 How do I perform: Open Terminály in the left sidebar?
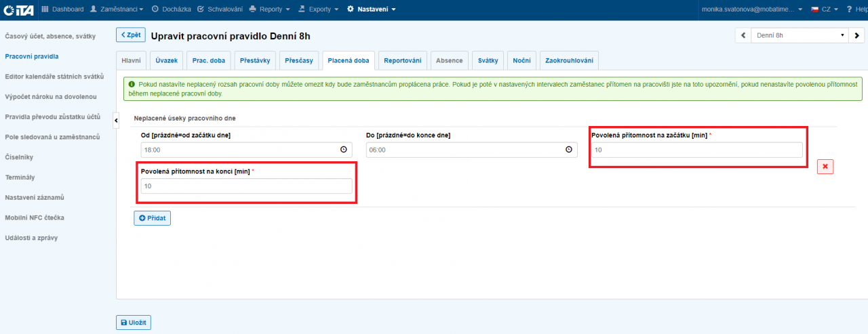click(20, 177)
